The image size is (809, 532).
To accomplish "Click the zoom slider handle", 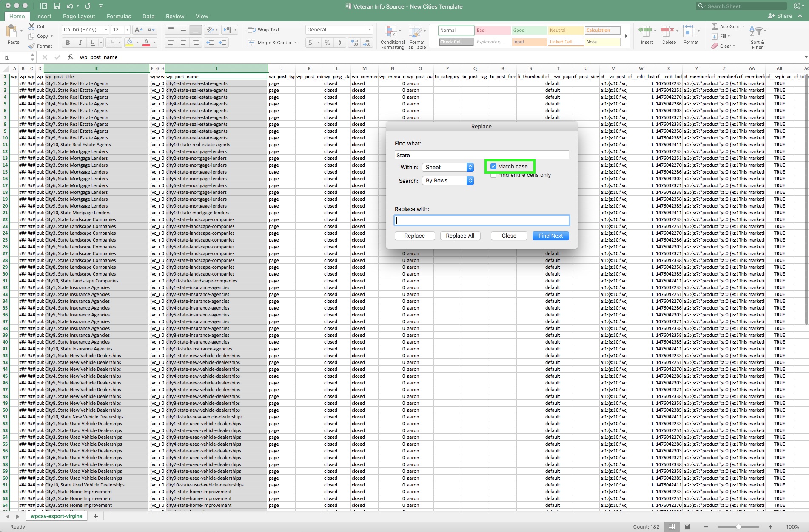I will click(738, 527).
